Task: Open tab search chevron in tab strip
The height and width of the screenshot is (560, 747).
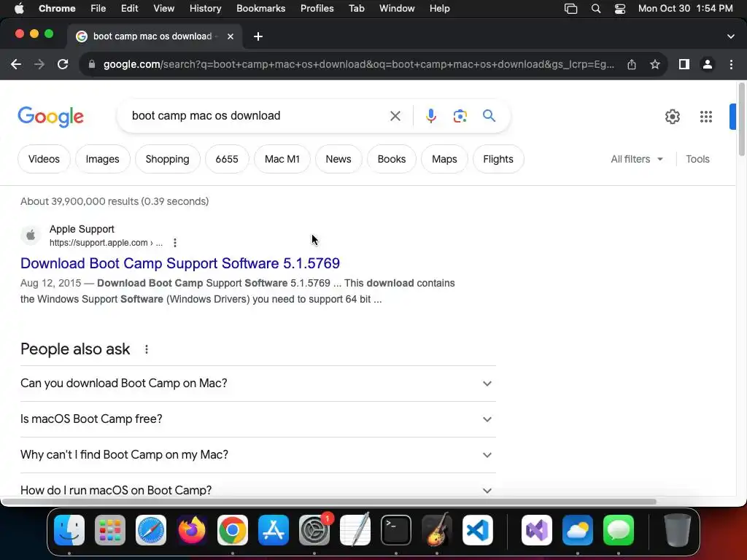Action: point(730,36)
